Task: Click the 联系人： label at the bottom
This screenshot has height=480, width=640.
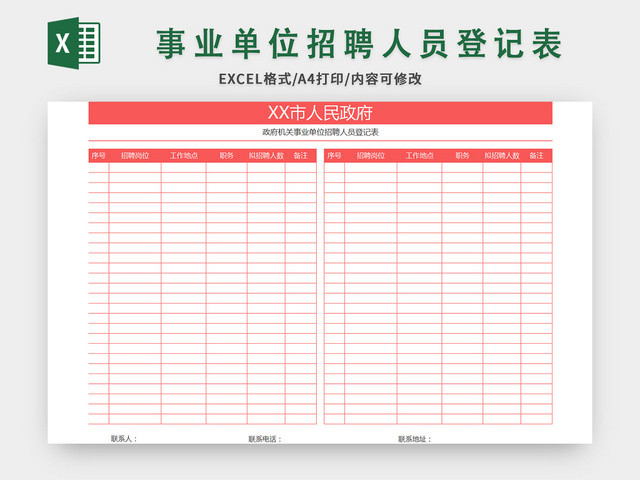Action: [124, 439]
